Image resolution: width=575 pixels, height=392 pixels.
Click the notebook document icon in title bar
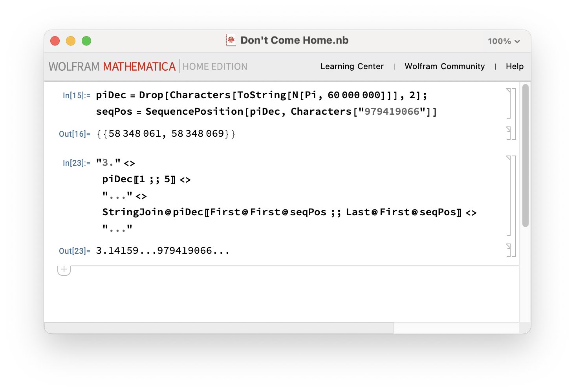[x=231, y=40]
